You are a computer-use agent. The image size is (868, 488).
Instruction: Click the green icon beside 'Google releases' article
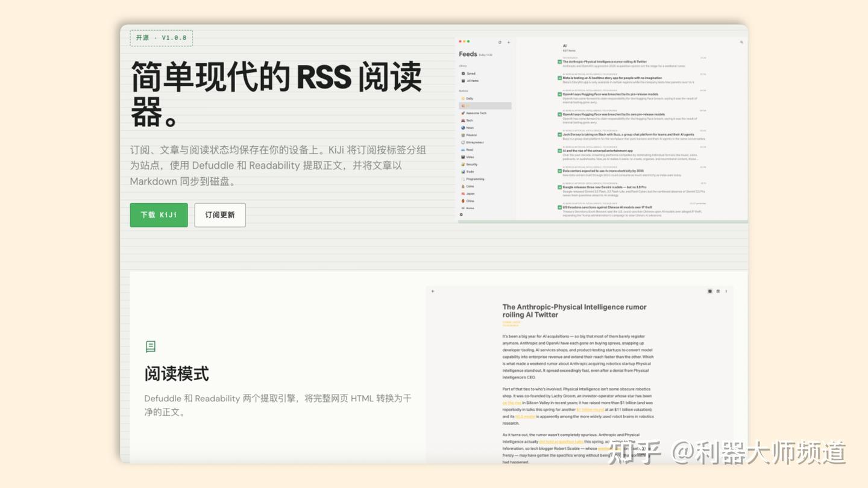tap(559, 187)
